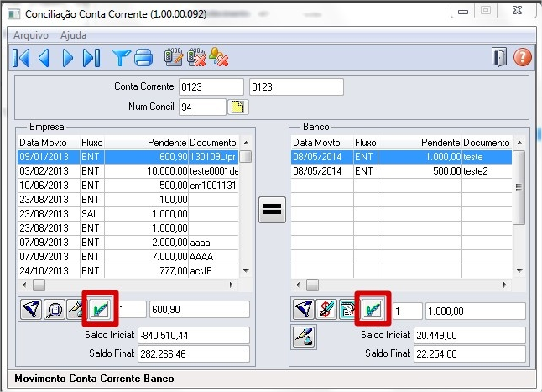The width and height of the screenshot is (542, 392).
Task: Click Empresa pen edit button
Action: coord(75,310)
